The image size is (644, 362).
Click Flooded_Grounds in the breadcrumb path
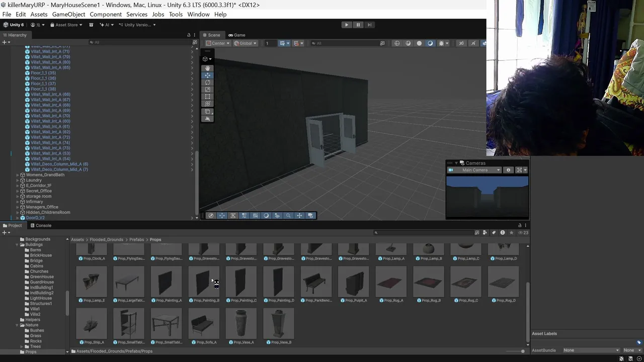click(107, 239)
